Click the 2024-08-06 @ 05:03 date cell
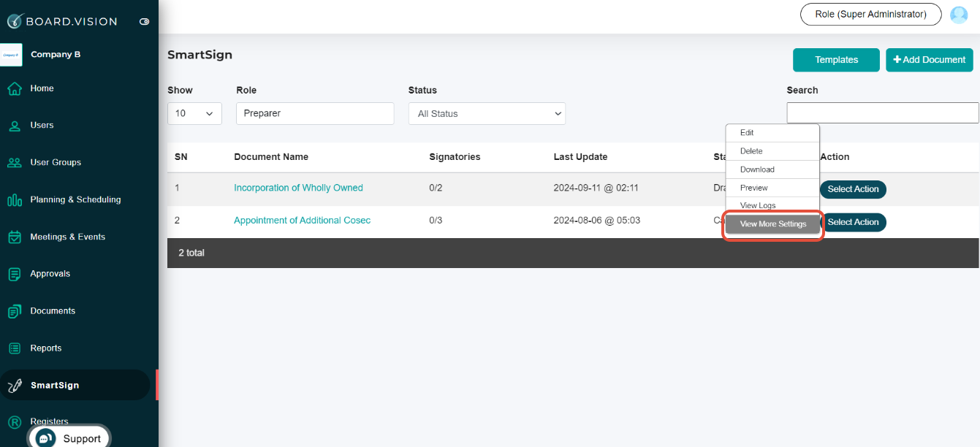Screen dimensions: 980x447 [x=596, y=220]
